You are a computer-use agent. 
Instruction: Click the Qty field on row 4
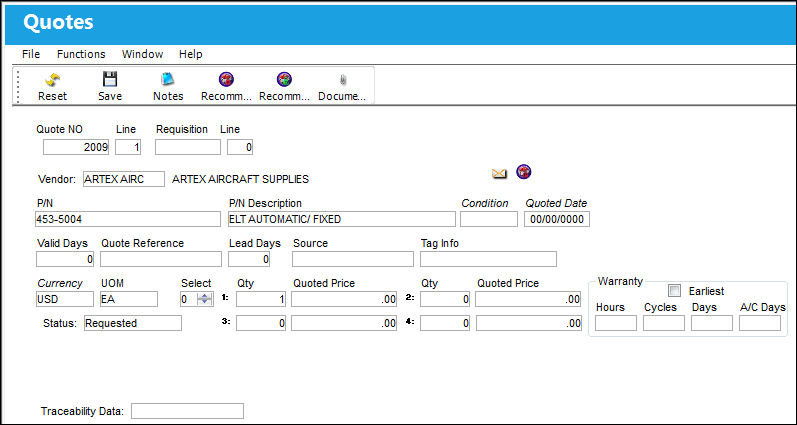(445, 323)
